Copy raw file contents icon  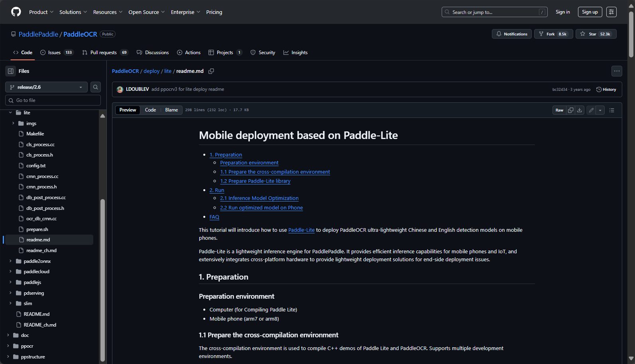click(x=570, y=110)
